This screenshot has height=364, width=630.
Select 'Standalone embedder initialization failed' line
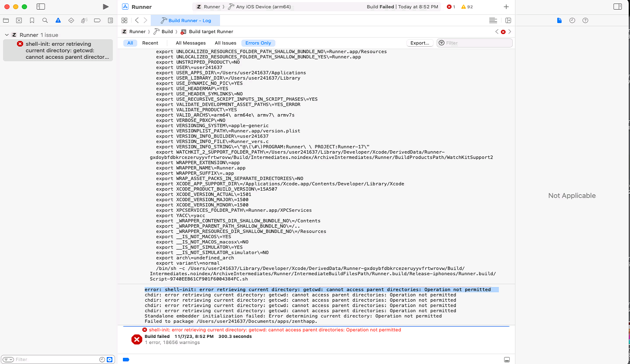tap(293, 316)
